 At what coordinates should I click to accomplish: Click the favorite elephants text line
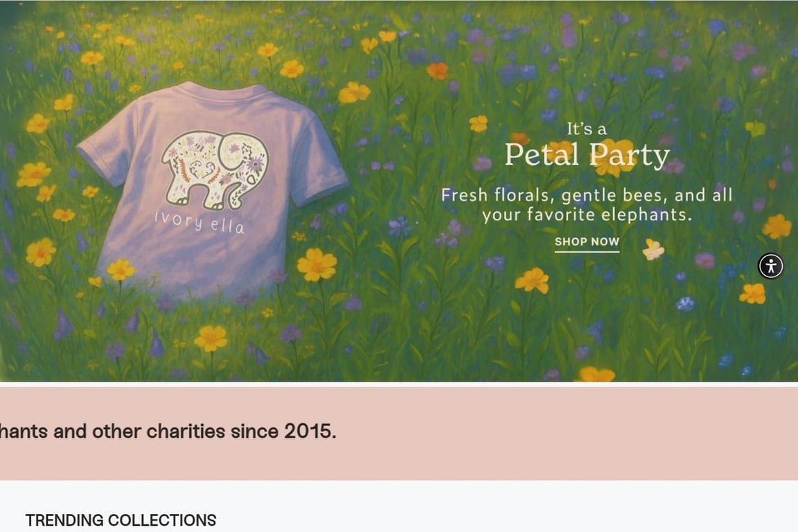point(587,215)
